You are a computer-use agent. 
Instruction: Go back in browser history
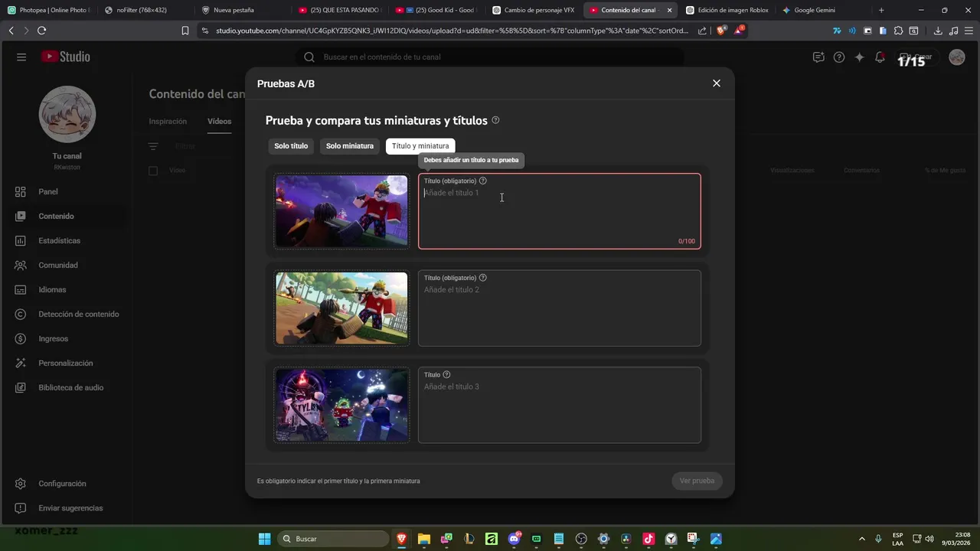[x=11, y=31]
